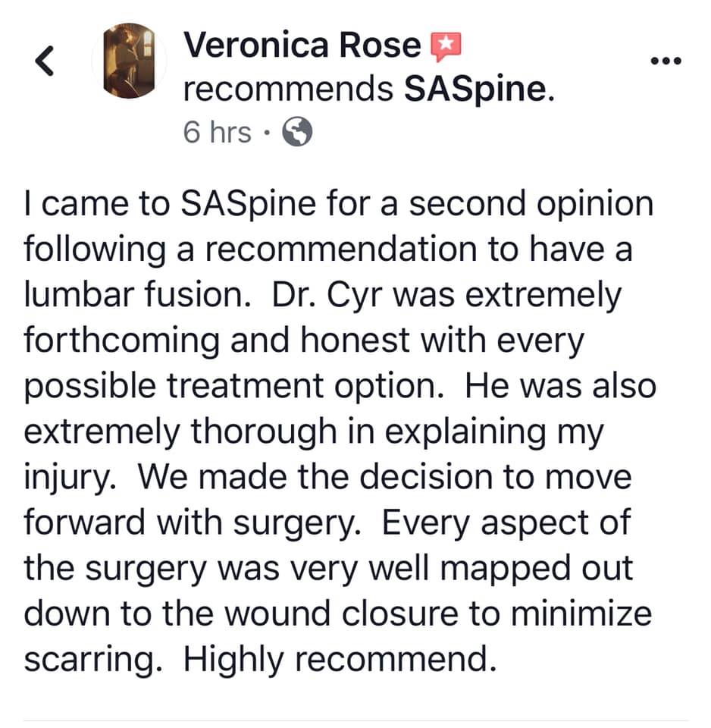
Task: Click the extremely thorough in explaining line
Action: point(315,432)
